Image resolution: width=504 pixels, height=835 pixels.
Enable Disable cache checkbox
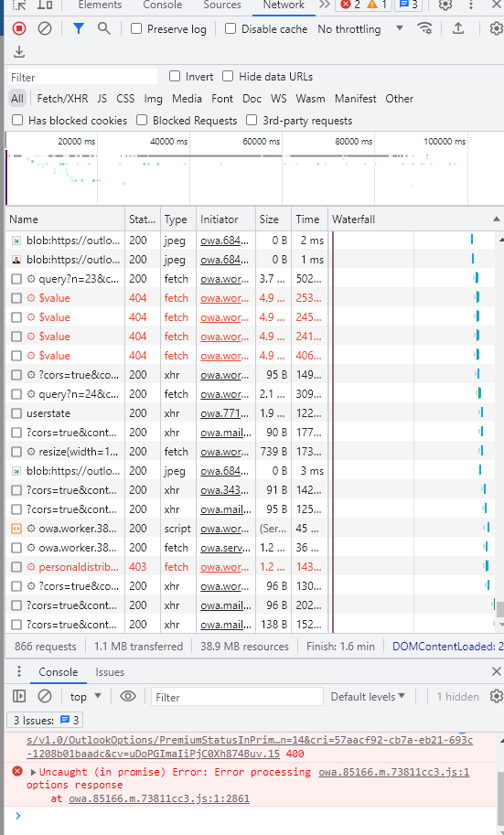231,28
